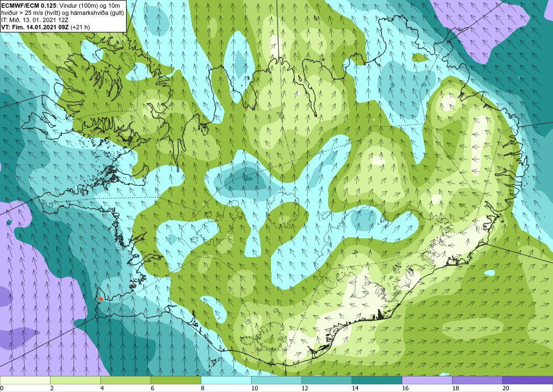Image resolution: width=553 pixels, height=392 pixels.
Task: Choose the 6–8 m/s olive green legend swatch
Action: (x=176, y=380)
